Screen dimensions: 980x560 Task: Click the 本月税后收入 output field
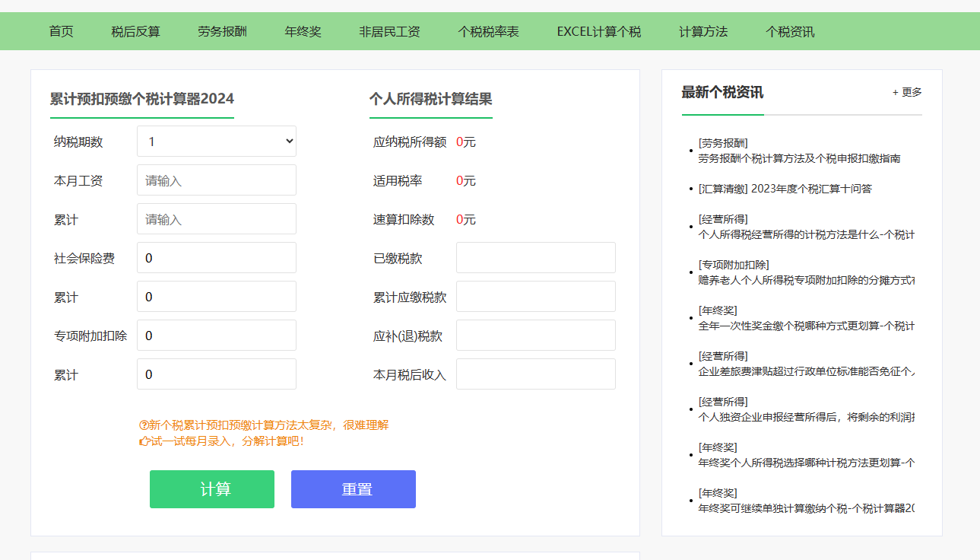[x=535, y=374]
